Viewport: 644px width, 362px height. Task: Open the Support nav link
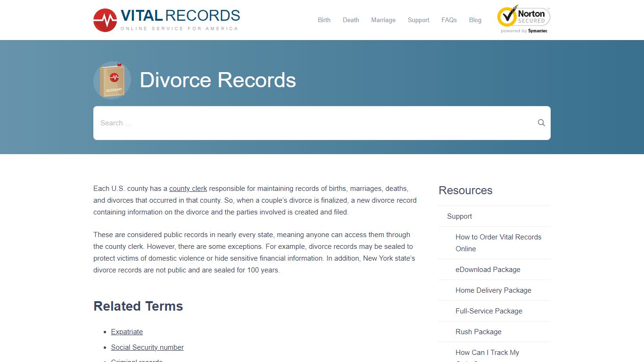pos(419,20)
